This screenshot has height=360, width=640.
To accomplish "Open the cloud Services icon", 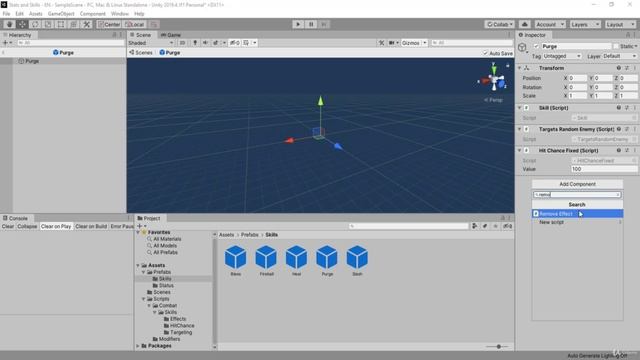I will coord(525,24).
